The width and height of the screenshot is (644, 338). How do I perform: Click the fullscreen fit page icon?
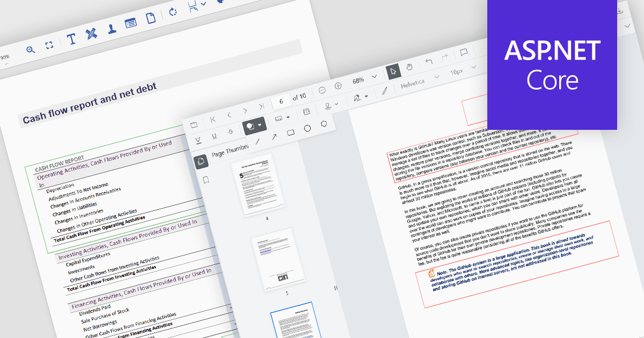tap(49, 45)
